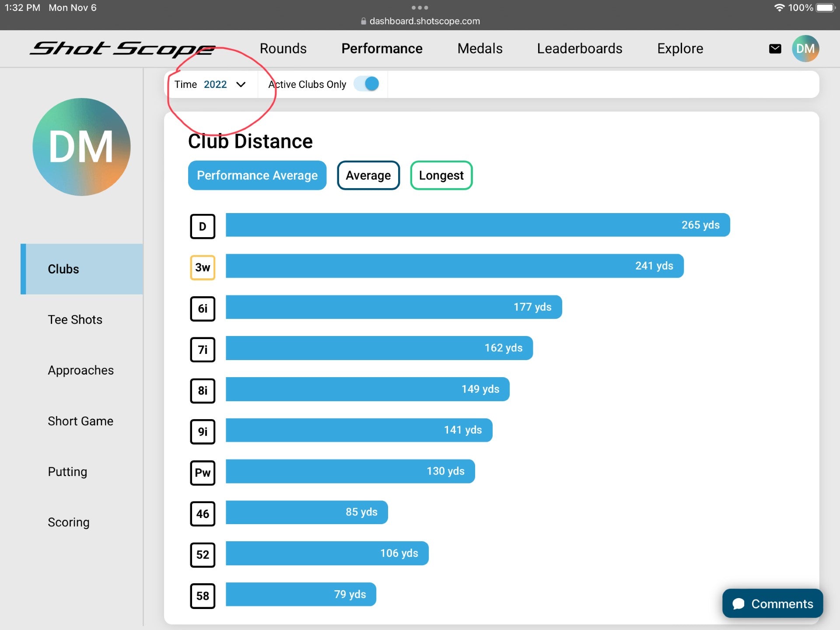The width and height of the screenshot is (840, 630).
Task: Expand the Performance navigation menu
Action: 381,48
